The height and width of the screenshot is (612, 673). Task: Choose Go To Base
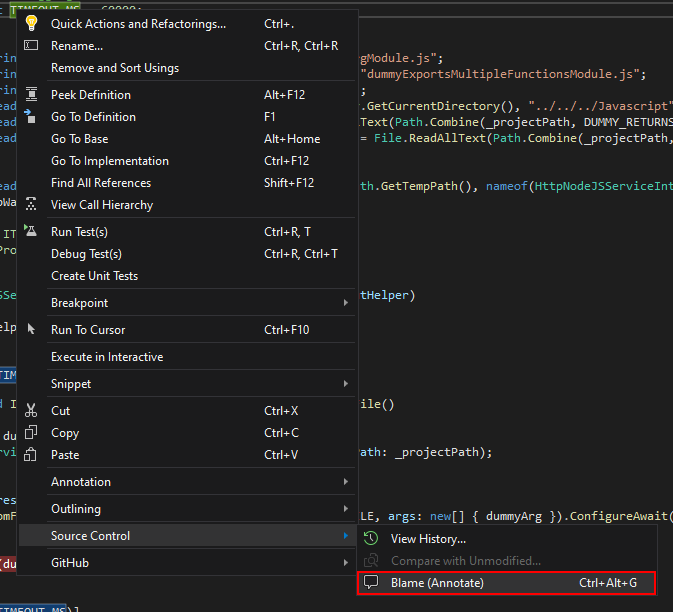[187, 139]
